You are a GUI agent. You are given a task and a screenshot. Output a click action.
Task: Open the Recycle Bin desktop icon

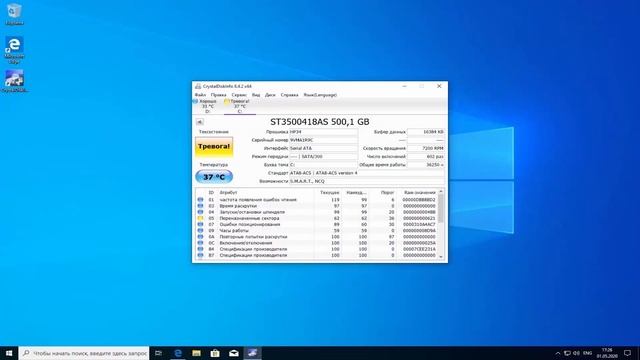(14, 14)
